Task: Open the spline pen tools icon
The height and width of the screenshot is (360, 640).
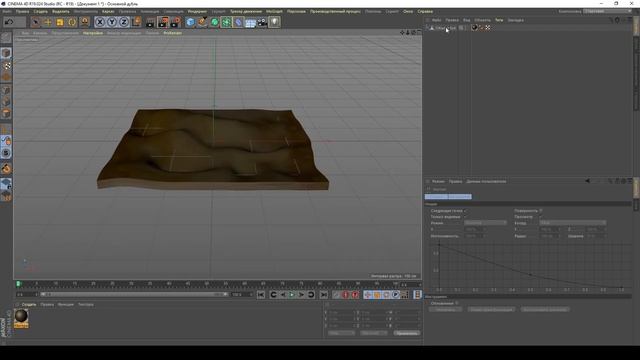Action: (x=202, y=22)
